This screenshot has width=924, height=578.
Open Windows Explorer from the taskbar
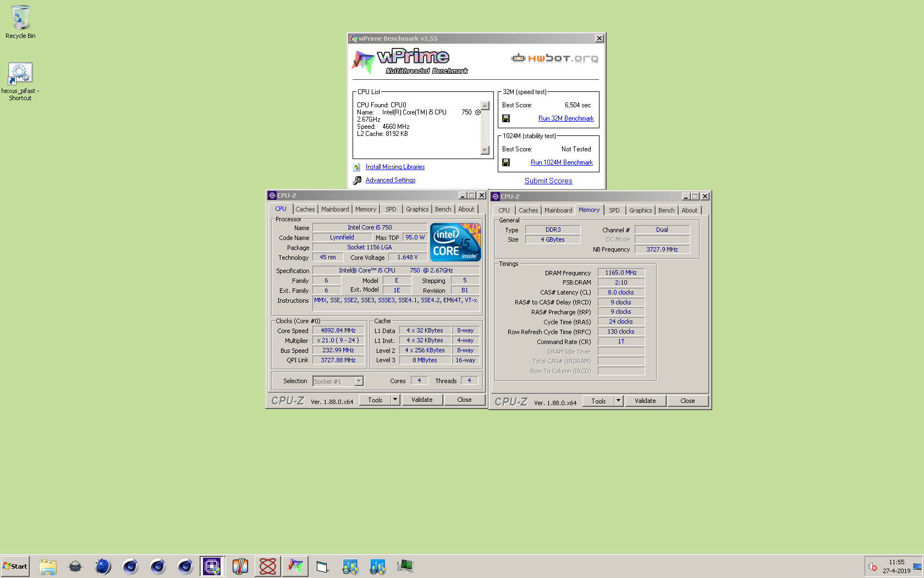click(x=48, y=566)
